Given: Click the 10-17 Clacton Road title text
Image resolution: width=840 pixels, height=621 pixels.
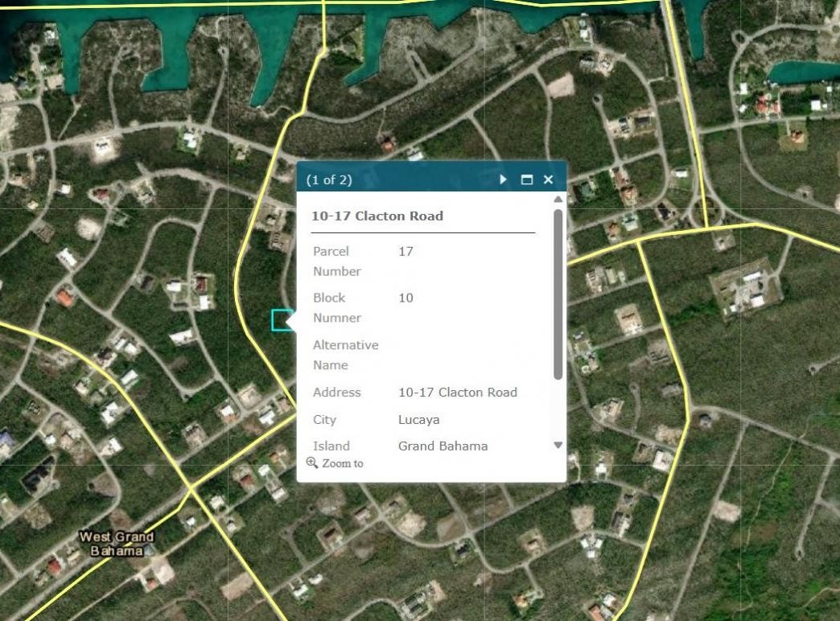Looking at the screenshot, I should (x=377, y=216).
